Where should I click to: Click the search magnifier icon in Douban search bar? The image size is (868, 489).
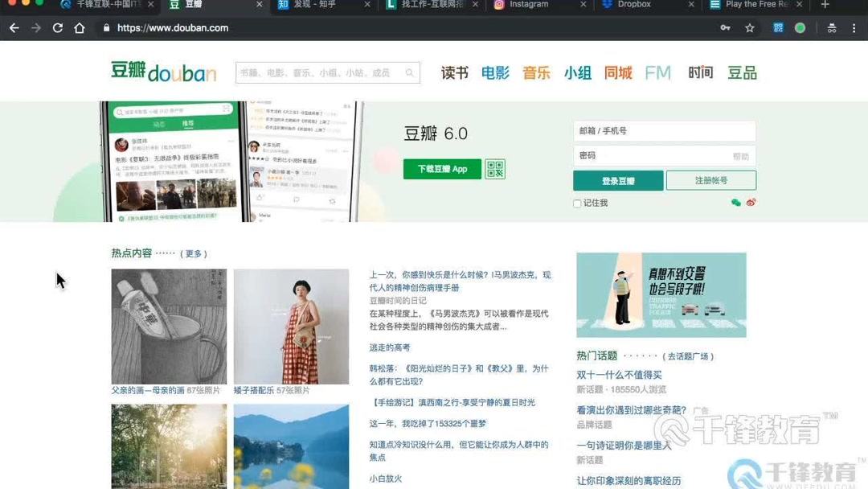click(410, 72)
